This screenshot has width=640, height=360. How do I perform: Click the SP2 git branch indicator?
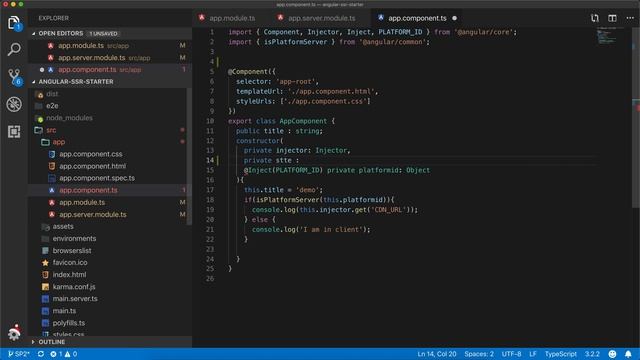click(18, 354)
